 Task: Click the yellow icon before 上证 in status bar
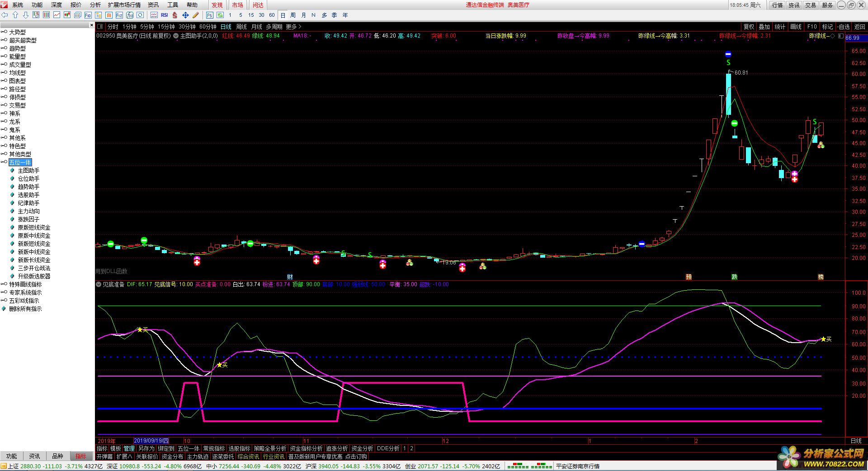click(4, 466)
